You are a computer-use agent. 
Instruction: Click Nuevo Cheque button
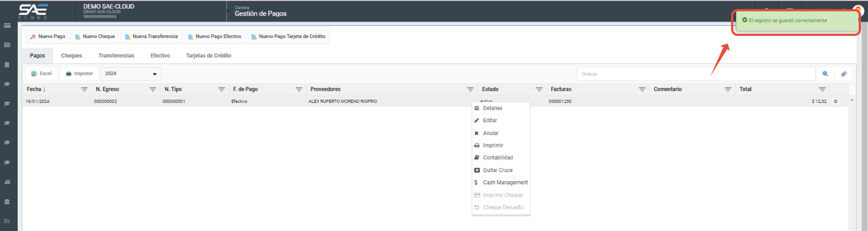coord(95,36)
